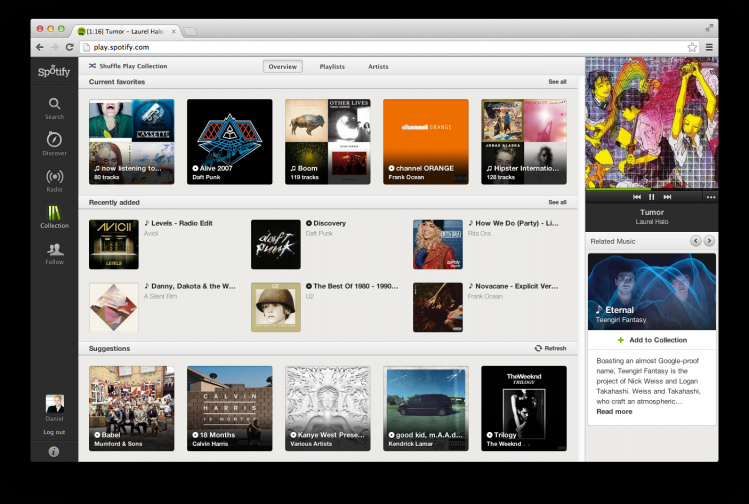Open the Alive 2007 album tile
Viewport: 749px width, 504px height.
coord(230,141)
